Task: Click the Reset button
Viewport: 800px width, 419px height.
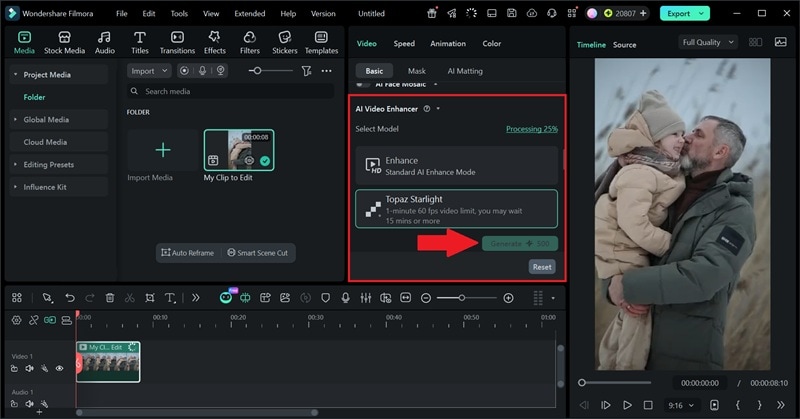Action: coord(542,267)
